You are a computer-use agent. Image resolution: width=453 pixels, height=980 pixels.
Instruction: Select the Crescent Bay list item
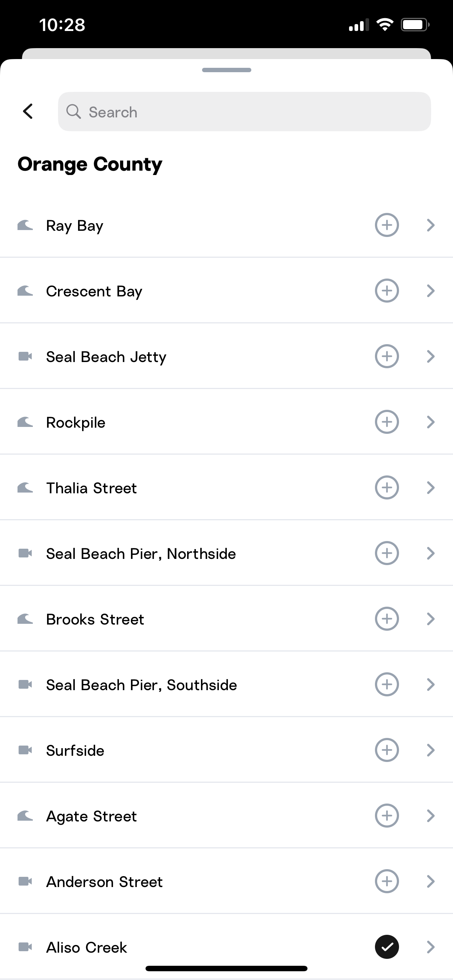[226, 291]
